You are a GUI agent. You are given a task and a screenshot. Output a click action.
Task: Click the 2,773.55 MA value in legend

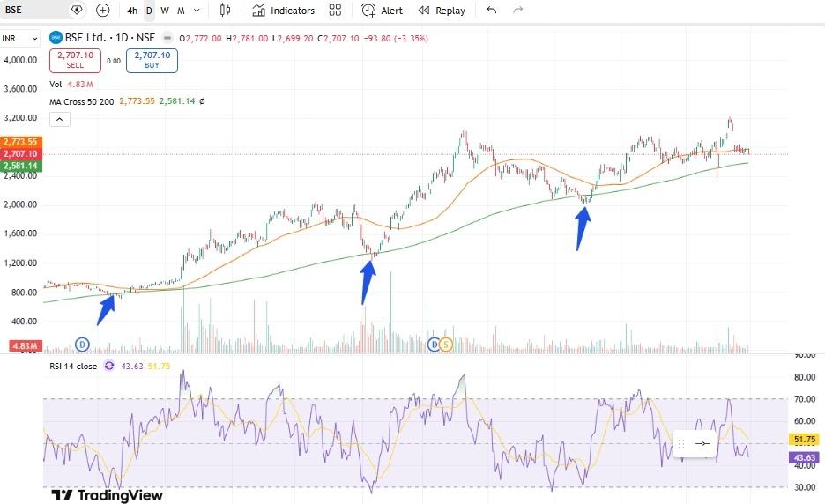(137, 101)
